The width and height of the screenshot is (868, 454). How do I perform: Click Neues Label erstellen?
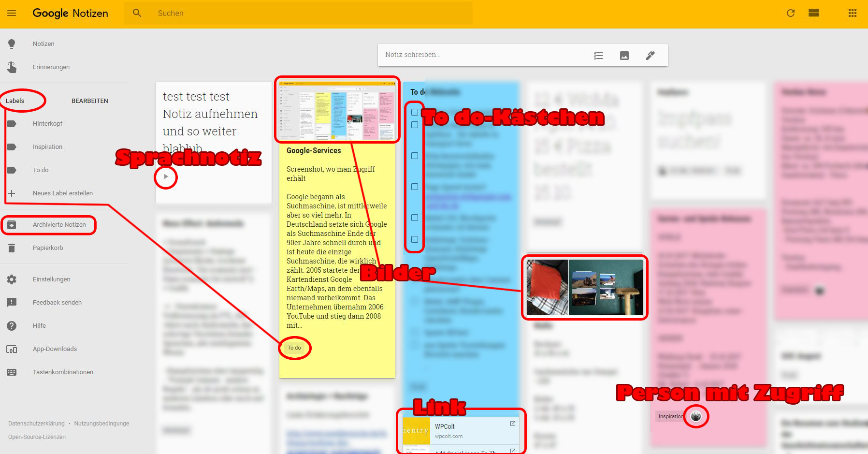click(x=63, y=193)
